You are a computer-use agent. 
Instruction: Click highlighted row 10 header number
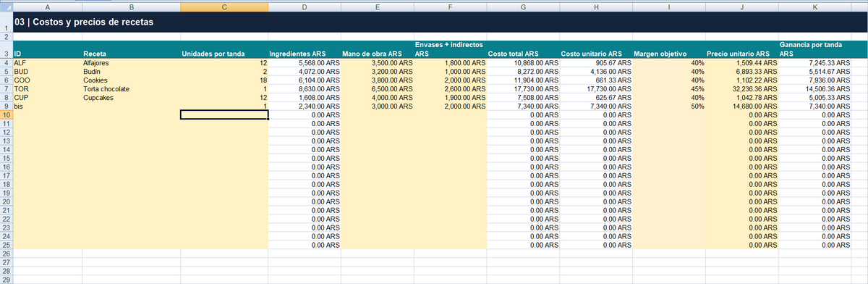(7, 115)
